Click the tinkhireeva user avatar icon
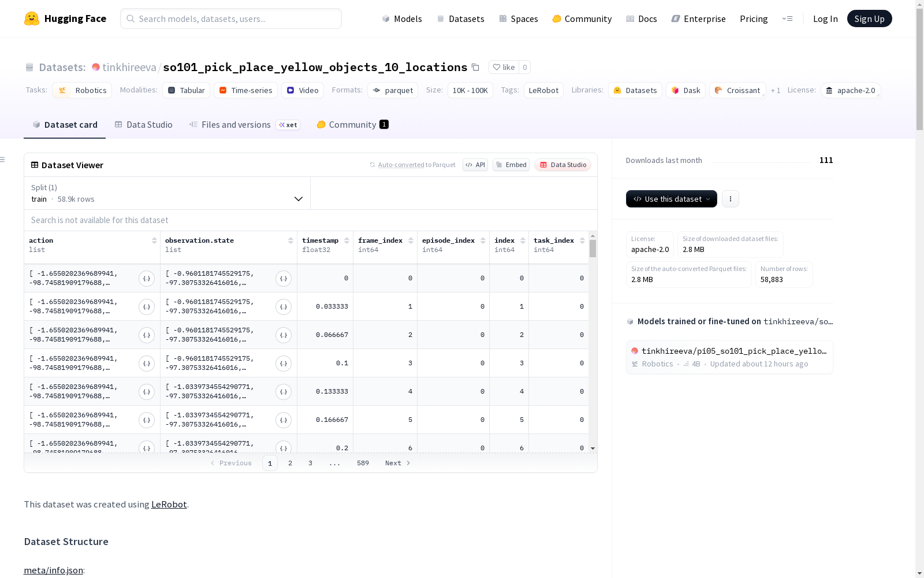Viewport: 924px width, 578px height. 96,67
